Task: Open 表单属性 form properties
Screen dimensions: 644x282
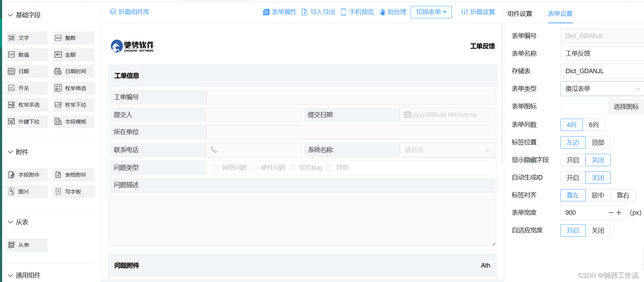Action: pyautogui.click(x=280, y=12)
